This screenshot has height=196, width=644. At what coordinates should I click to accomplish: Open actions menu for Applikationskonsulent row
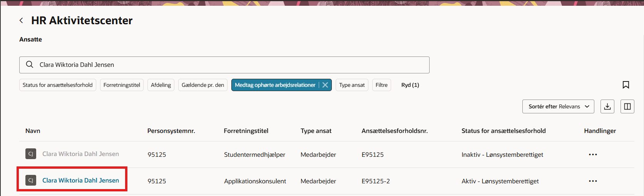point(593,181)
